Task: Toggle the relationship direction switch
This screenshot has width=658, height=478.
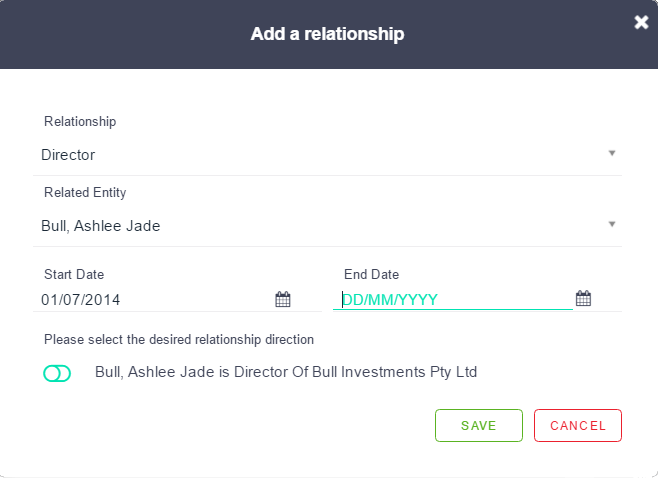Action: click(57, 373)
